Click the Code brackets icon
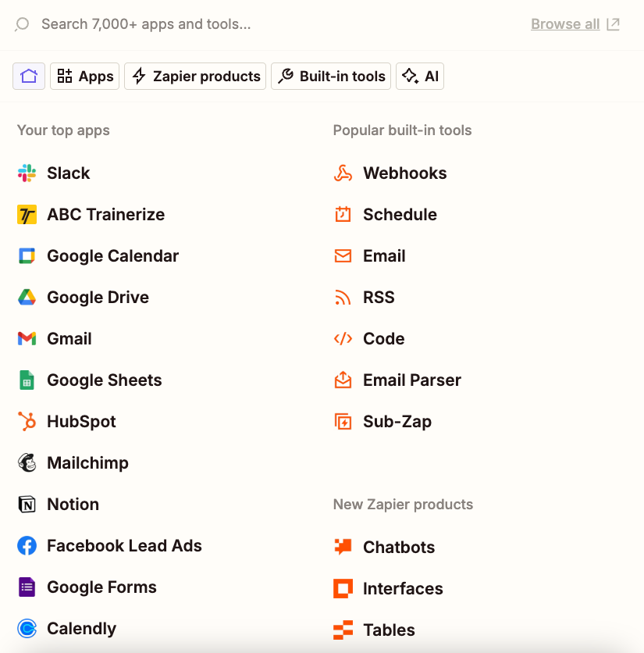This screenshot has width=644, height=653. tap(343, 338)
